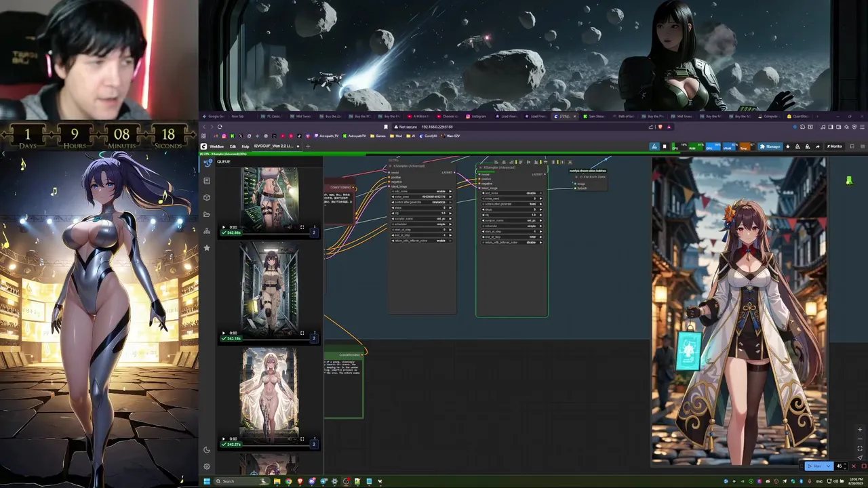The image size is (868, 488).
Task: Change control after generate set to fixed
Action: point(512,204)
